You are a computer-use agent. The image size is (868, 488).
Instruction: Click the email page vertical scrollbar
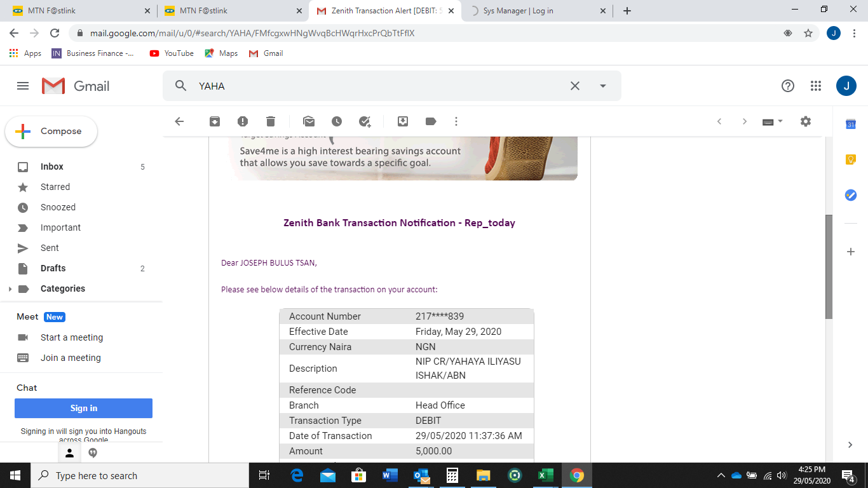coord(829,267)
